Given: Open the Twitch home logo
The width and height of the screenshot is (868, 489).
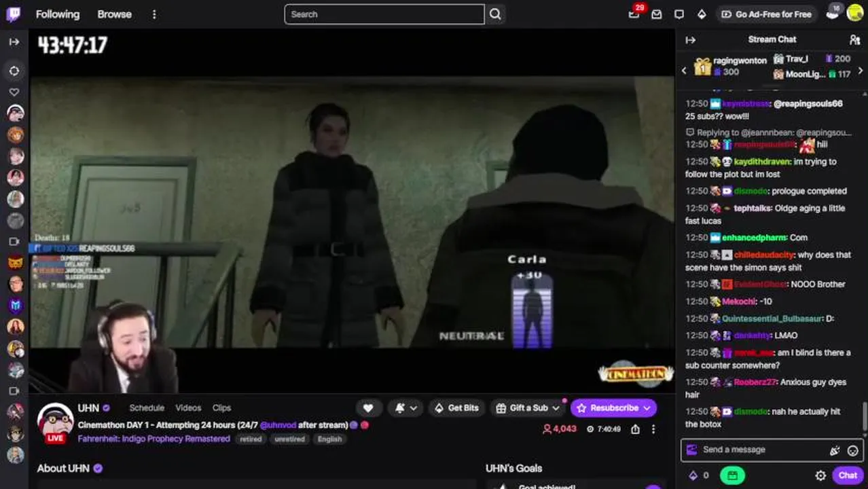Looking at the screenshot, I should [14, 14].
